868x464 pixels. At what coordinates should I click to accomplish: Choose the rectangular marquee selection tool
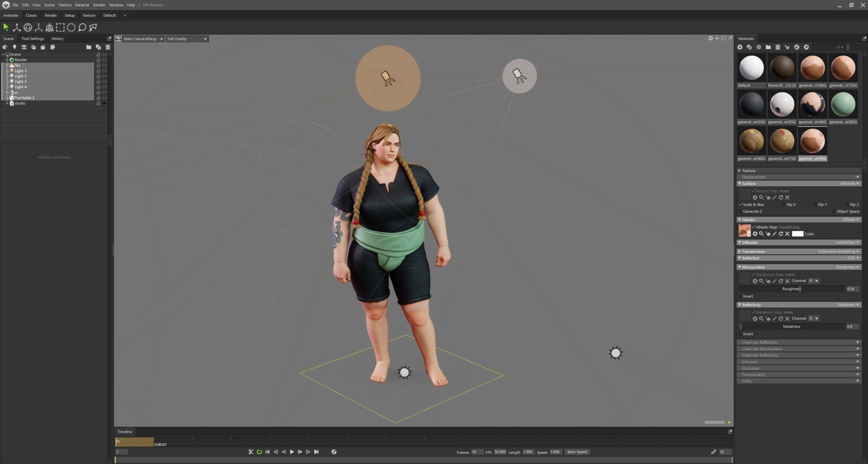pos(60,27)
